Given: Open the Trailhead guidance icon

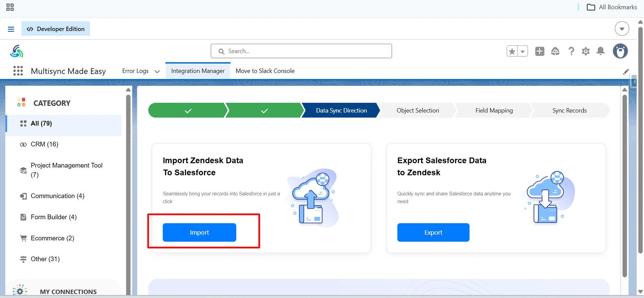Looking at the screenshot, I should tap(555, 51).
